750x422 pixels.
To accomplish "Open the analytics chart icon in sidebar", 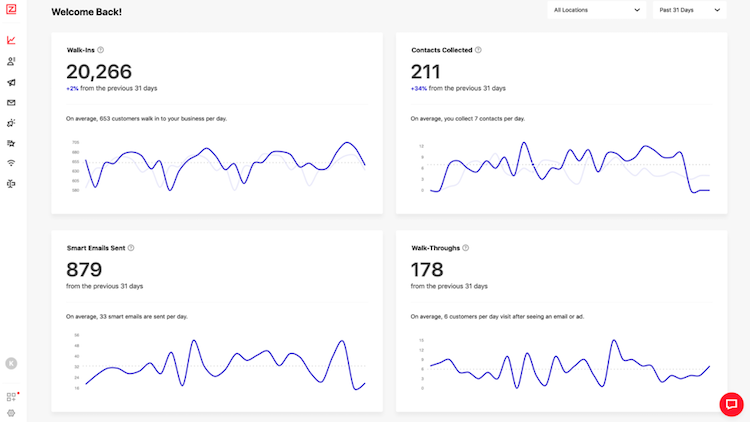I will tap(11, 40).
